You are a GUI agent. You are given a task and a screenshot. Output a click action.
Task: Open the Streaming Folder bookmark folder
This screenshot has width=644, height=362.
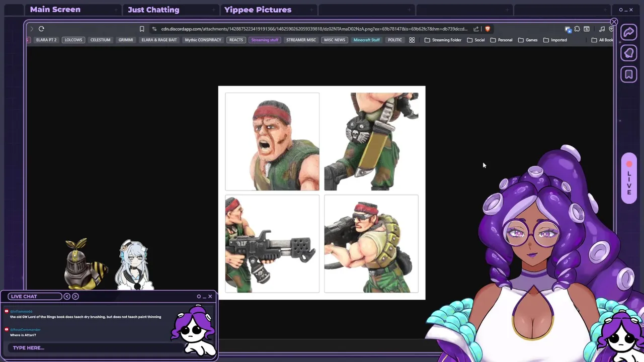click(442, 40)
